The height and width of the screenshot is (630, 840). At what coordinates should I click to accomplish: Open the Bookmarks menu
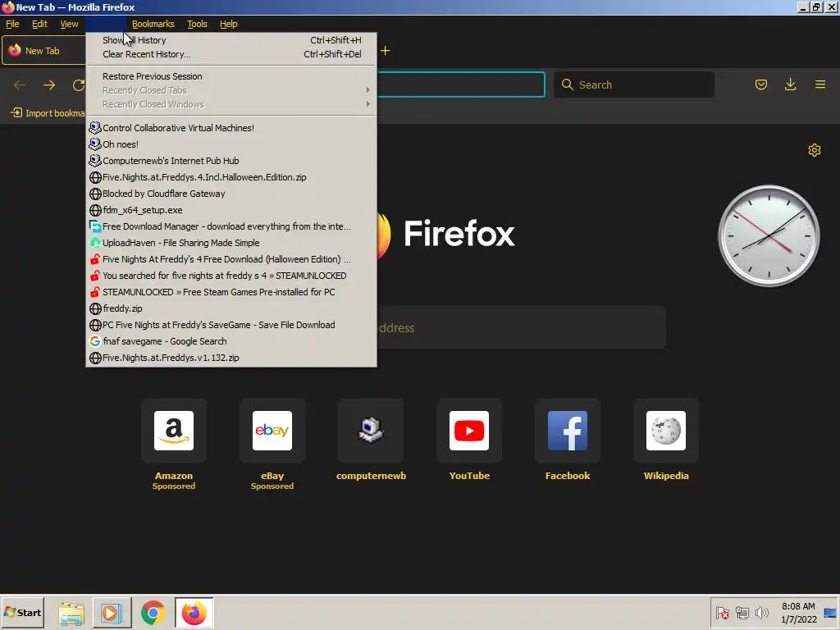tap(153, 24)
